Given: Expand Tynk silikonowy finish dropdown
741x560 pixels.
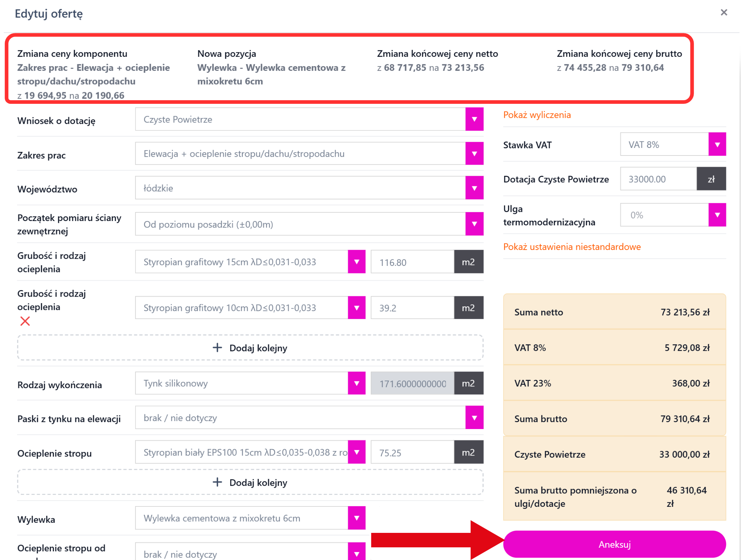Looking at the screenshot, I should click(x=356, y=383).
